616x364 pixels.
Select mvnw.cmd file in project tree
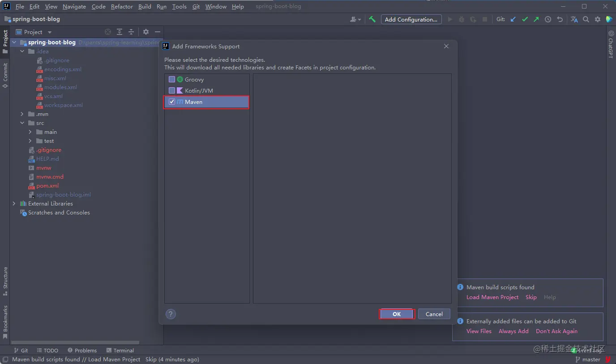point(50,177)
